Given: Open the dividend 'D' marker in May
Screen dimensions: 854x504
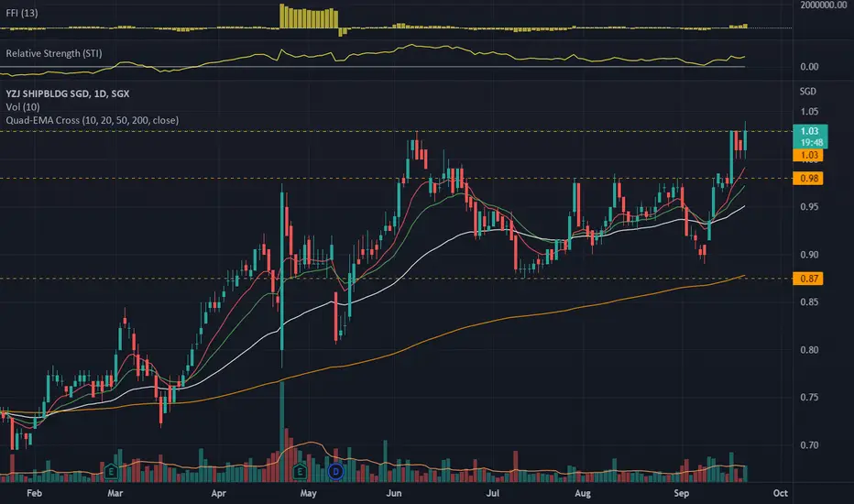Looking at the screenshot, I should point(336,471).
